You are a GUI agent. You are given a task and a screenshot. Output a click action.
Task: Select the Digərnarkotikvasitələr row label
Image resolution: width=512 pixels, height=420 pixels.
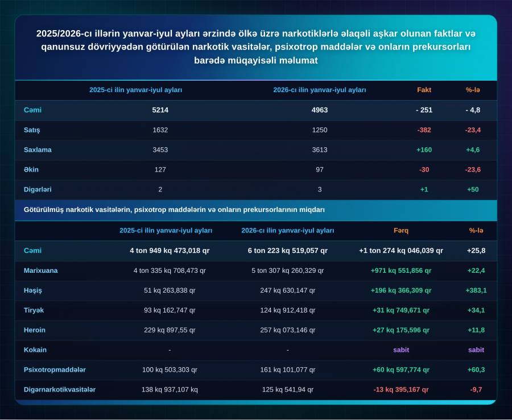point(59,389)
